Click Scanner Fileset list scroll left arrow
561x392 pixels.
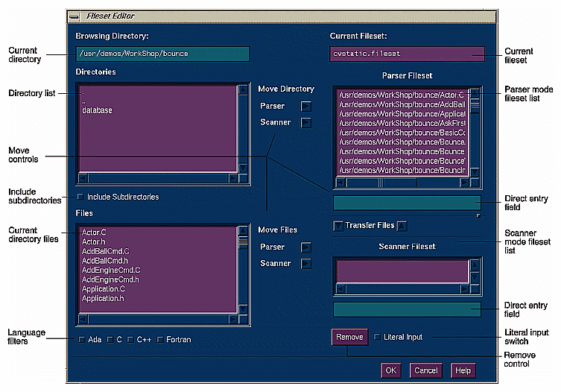click(340, 288)
